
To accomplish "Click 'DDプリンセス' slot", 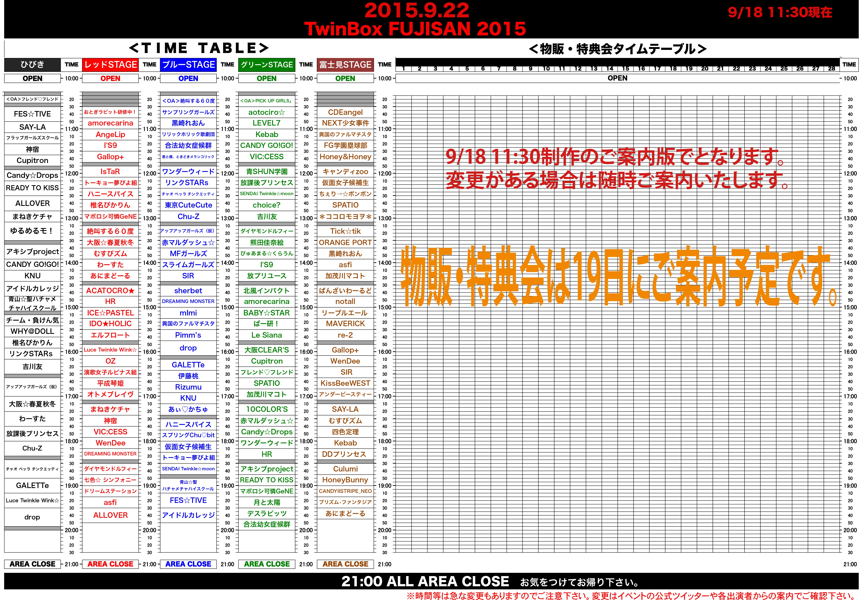I will pos(345,454).
